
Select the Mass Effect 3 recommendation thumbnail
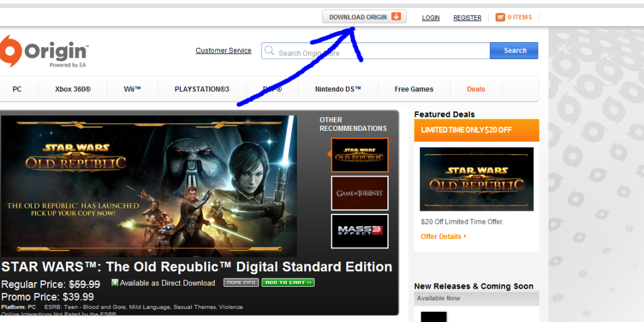pos(359,231)
